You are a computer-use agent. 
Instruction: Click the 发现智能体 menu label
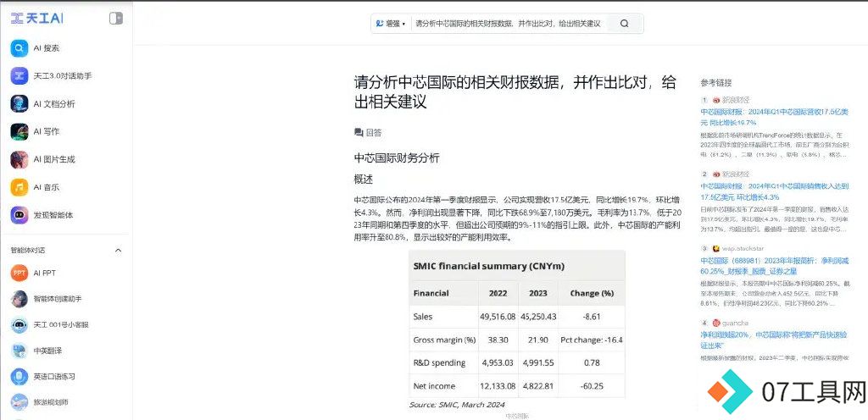(53, 215)
